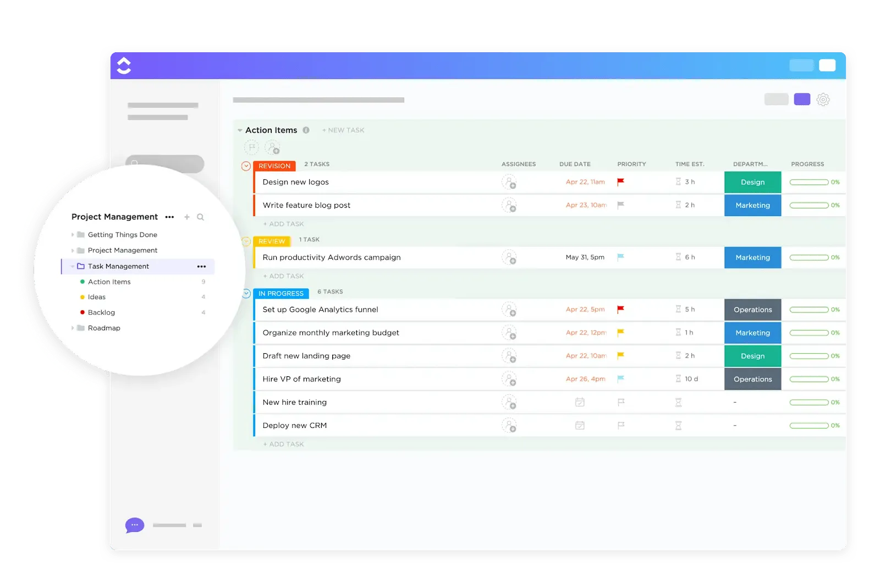Screen dimensions: 880x588
Task: Click the white button in top header
Action: point(827,65)
